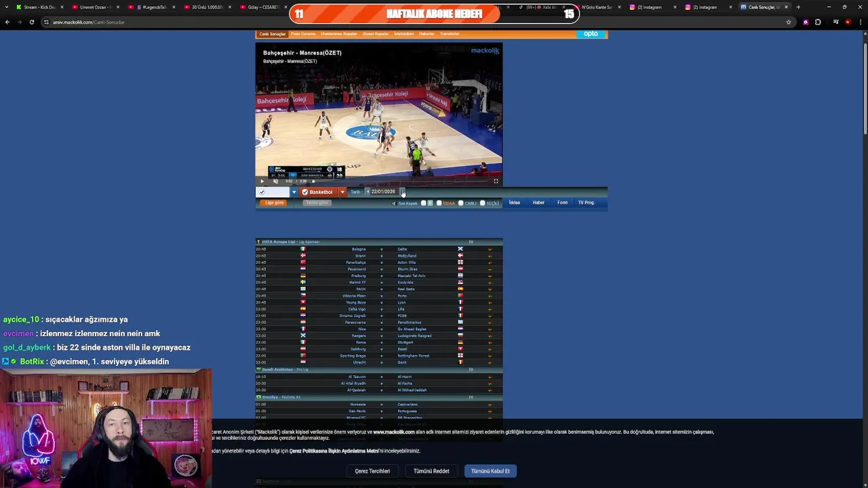Open the Ulusal Kupalar menu tab

[x=376, y=34]
